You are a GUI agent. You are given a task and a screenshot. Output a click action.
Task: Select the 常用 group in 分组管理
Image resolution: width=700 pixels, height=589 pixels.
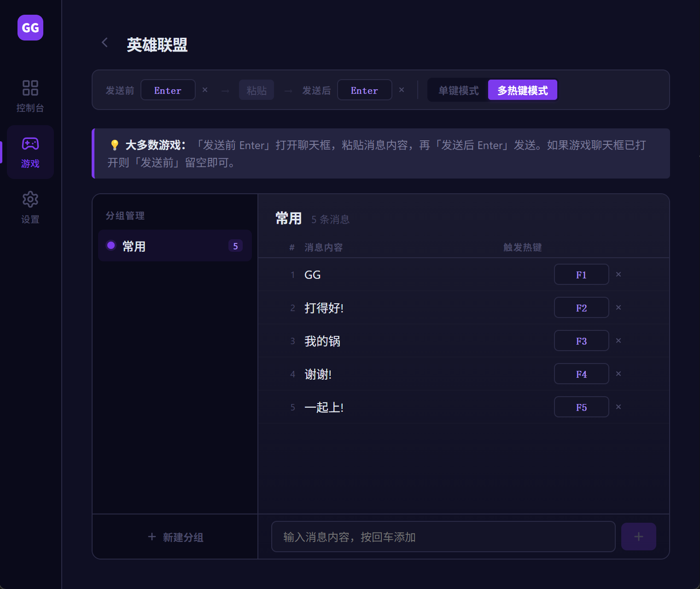pyautogui.click(x=175, y=246)
